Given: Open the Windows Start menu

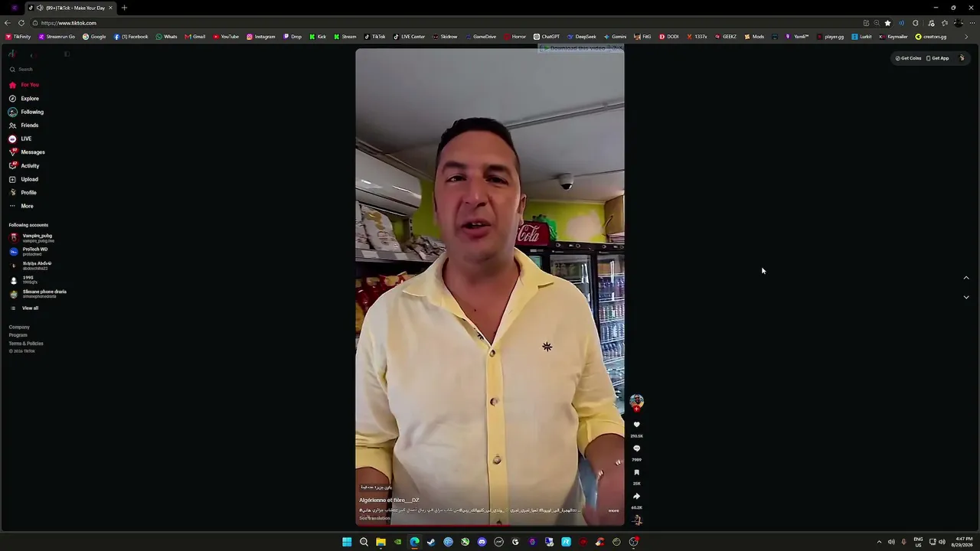Looking at the screenshot, I should coord(347,542).
